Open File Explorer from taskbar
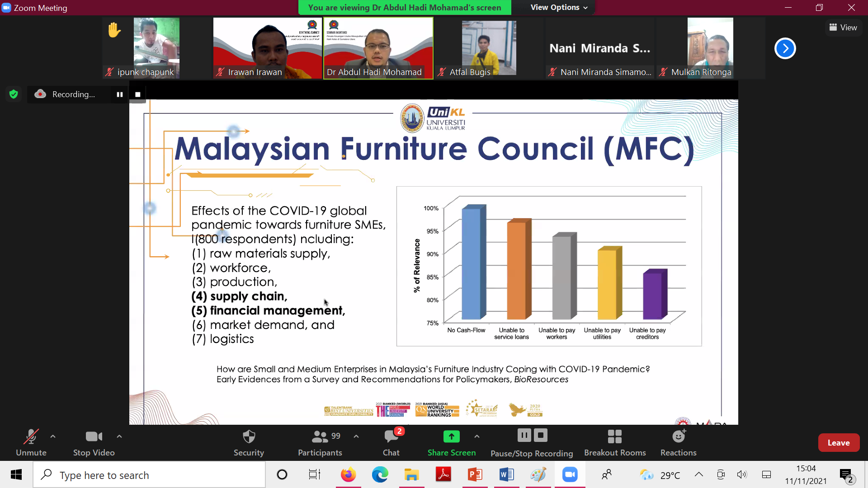Image resolution: width=868 pixels, height=488 pixels. tap(411, 475)
